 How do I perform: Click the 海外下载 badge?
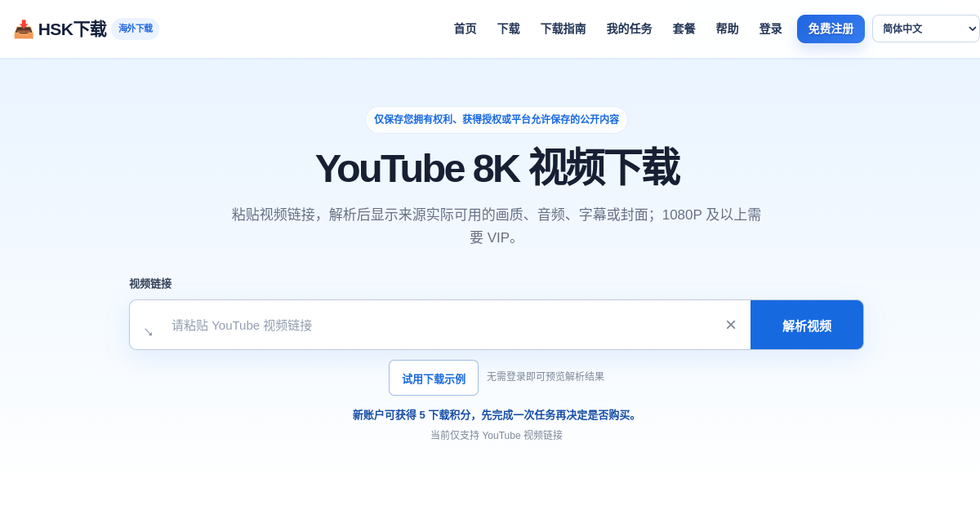(x=136, y=29)
